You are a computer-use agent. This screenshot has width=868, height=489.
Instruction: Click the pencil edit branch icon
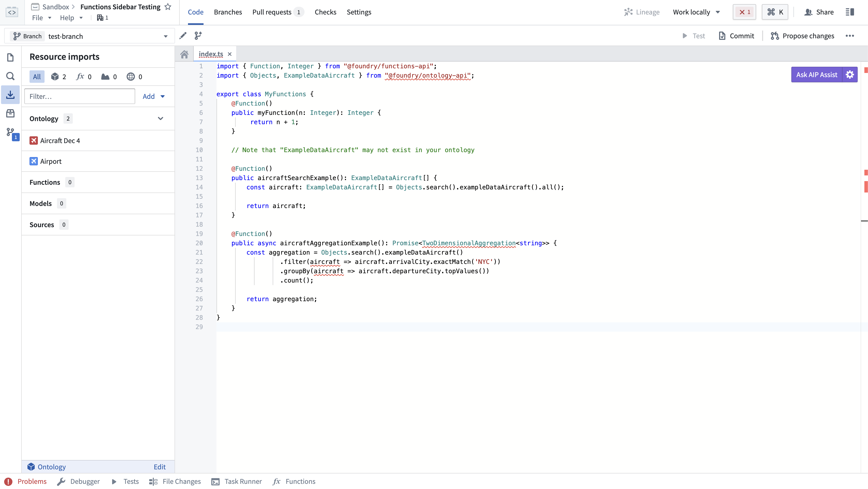tap(183, 36)
